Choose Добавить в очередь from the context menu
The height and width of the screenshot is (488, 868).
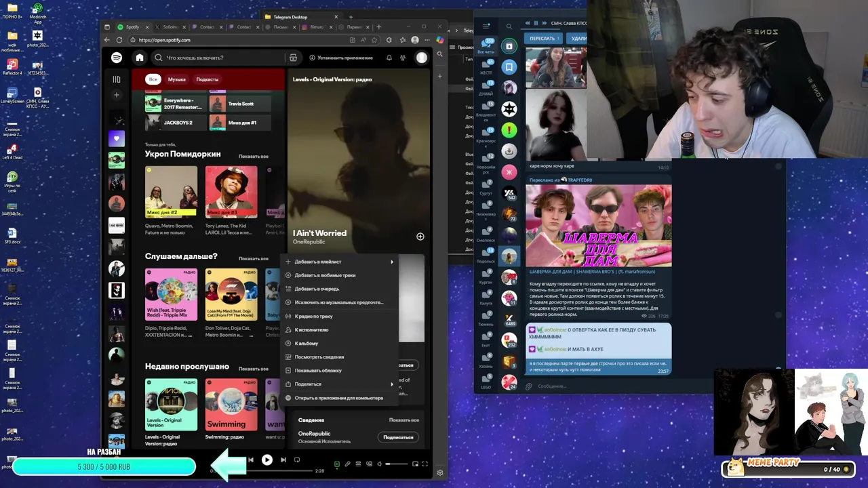pos(339,289)
